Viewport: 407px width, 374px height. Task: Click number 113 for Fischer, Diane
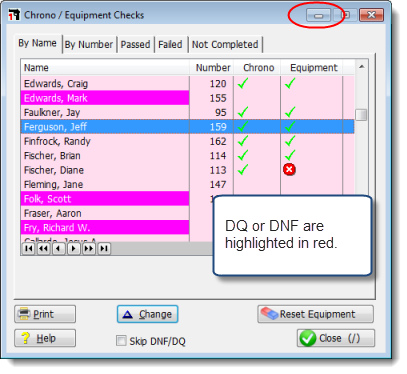(218, 170)
